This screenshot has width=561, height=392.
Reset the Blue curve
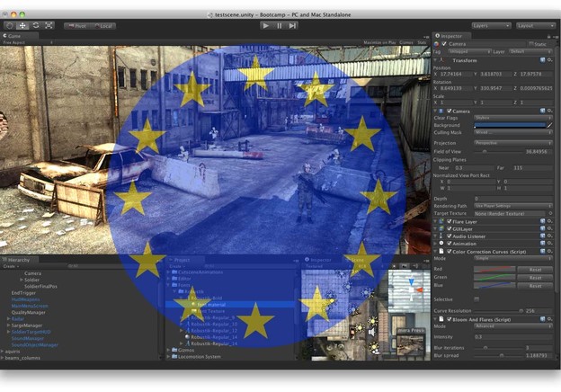tap(535, 286)
